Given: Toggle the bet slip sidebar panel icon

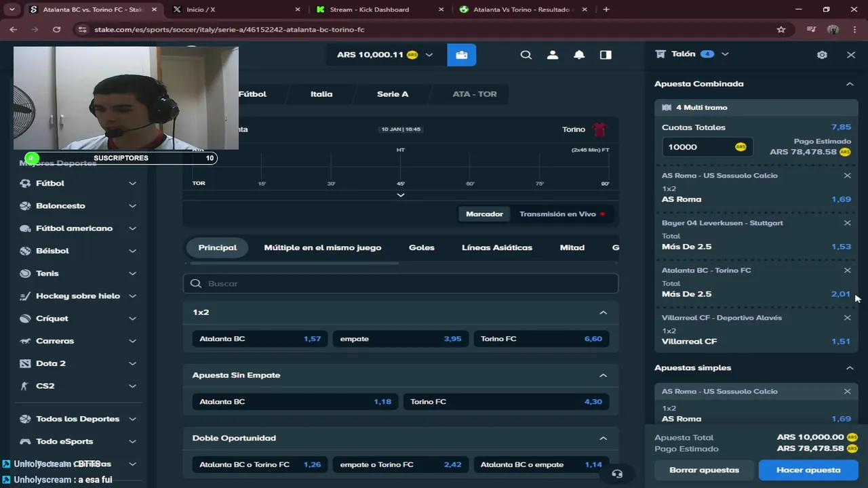Looking at the screenshot, I should click(x=606, y=55).
